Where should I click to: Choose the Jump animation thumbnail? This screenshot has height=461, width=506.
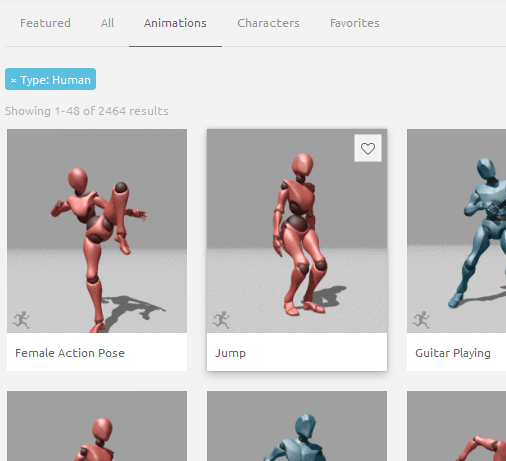297,231
